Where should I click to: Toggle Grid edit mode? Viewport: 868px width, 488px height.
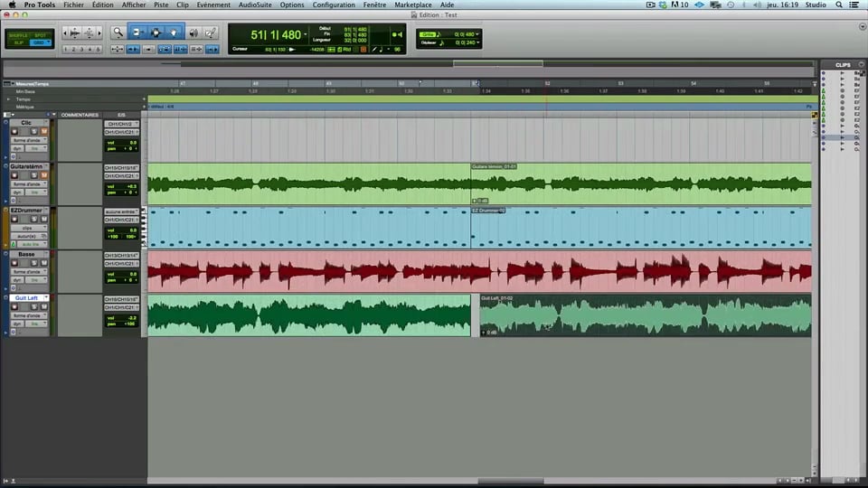[41, 42]
